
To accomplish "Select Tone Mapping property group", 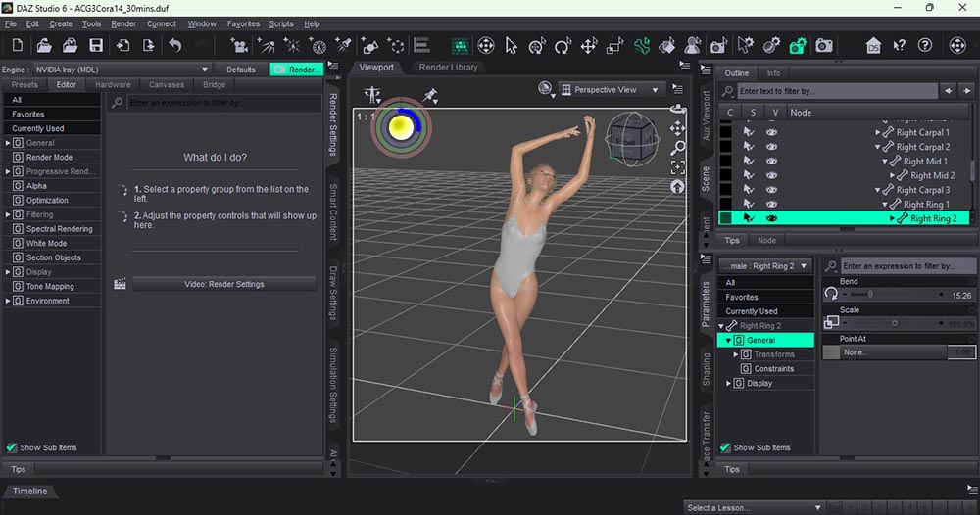I will [x=50, y=287].
